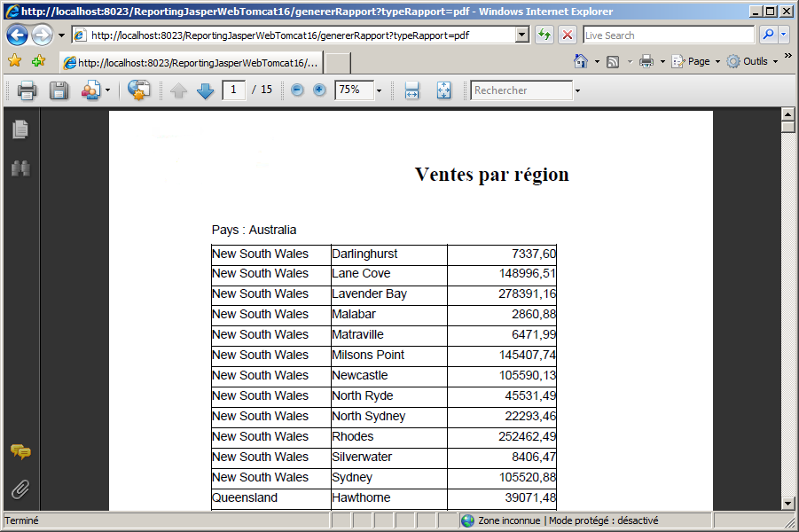Image resolution: width=799 pixels, height=532 pixels.
Task: Open the attachments paperclip panel
Action: click(20, 489)
